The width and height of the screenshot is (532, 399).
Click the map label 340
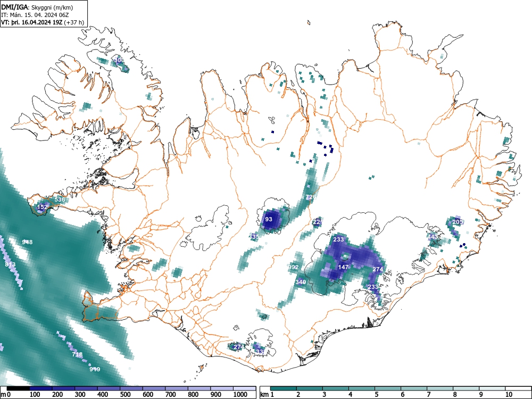tap(301, 282)
